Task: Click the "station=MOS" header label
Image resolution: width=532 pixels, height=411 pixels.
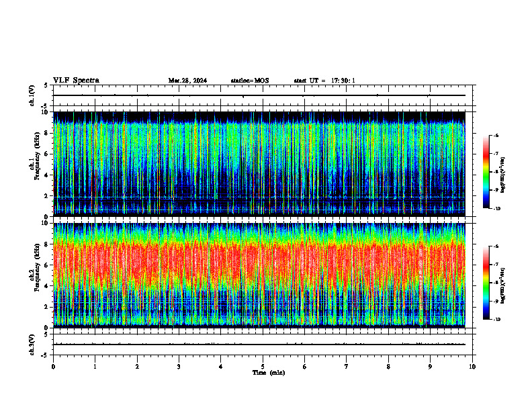Action: [250, 81]
